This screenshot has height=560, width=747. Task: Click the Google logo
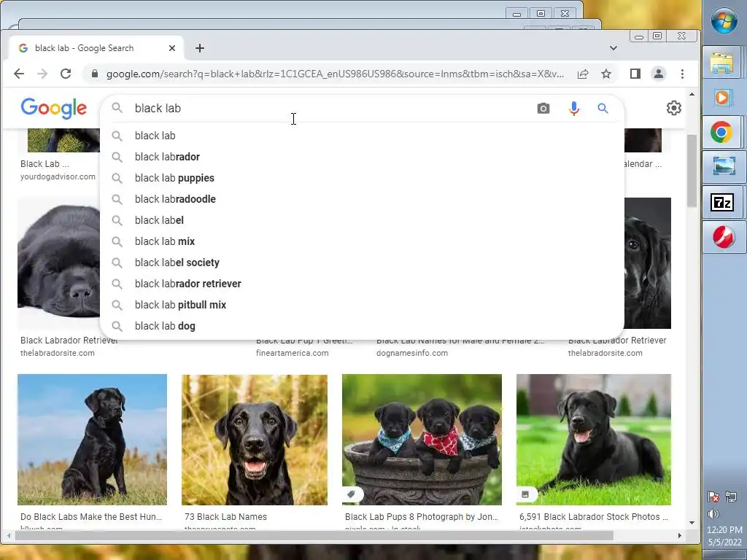[x=54, y=108]
